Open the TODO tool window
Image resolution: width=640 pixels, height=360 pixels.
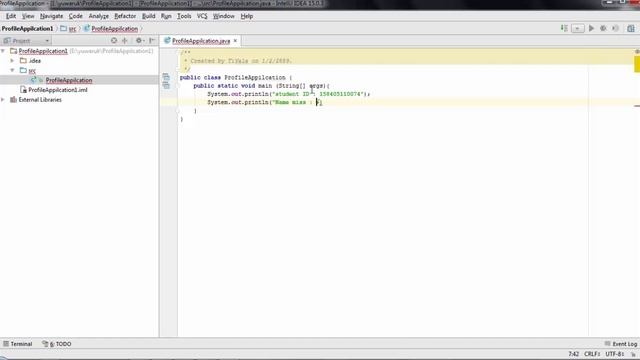click(57, 344)
